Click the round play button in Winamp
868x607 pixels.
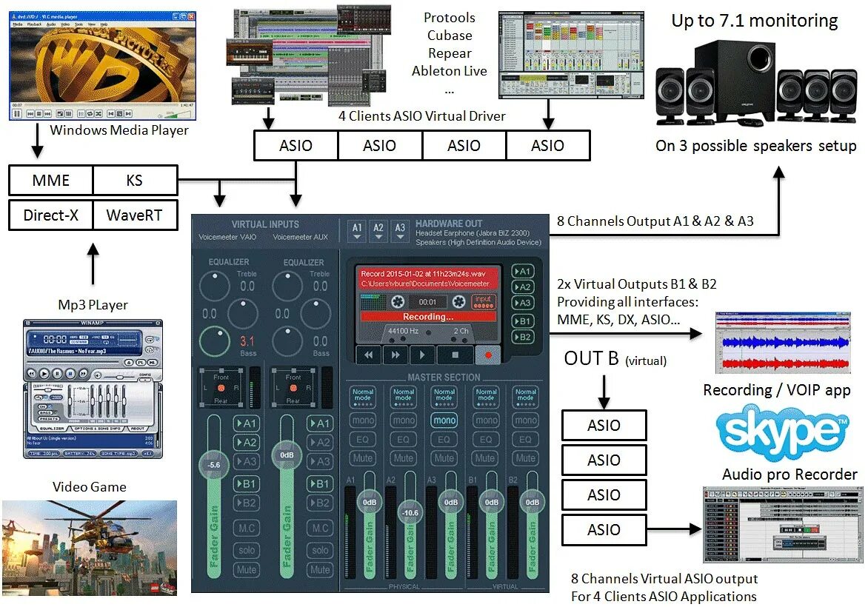(x=44, y=374)
